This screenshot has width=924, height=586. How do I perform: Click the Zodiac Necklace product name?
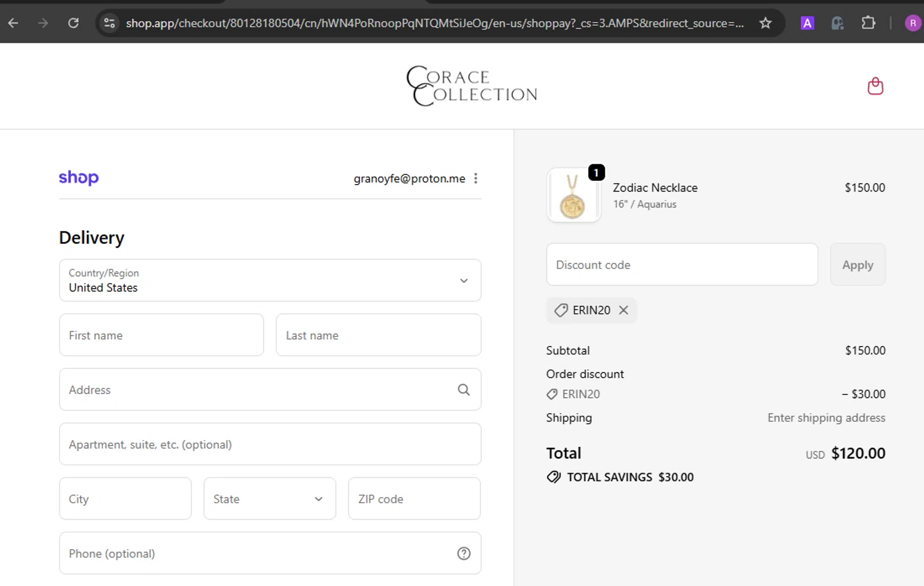coord(655,188)
